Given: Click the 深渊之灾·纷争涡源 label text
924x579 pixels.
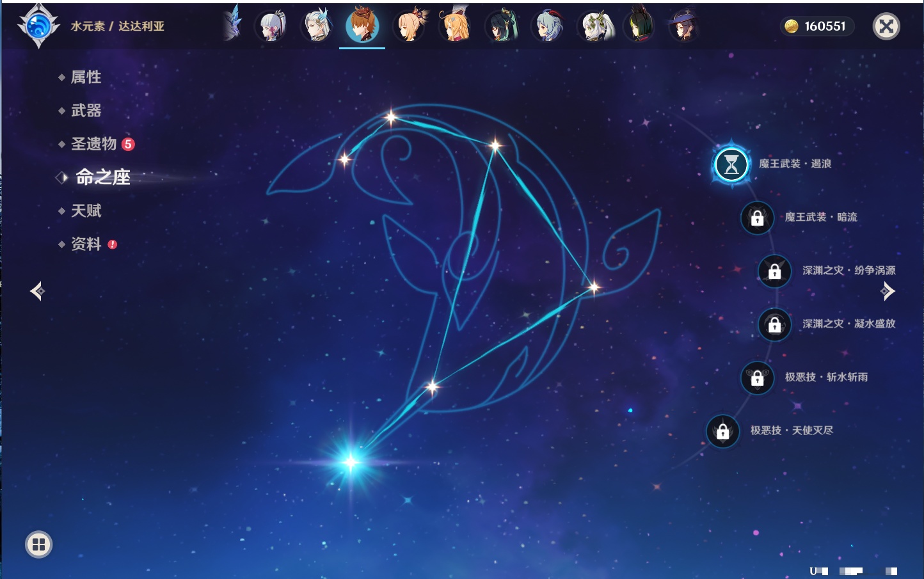Looking at the screenshot, I should (849, 271).
